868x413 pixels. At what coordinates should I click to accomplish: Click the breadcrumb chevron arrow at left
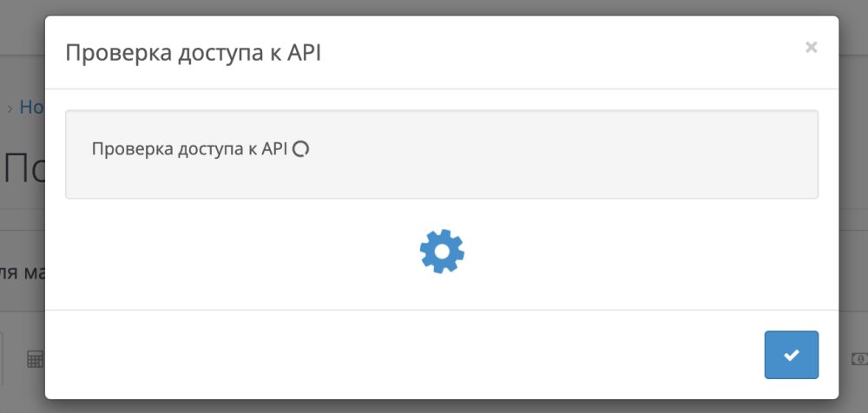[x=10, y=108]
